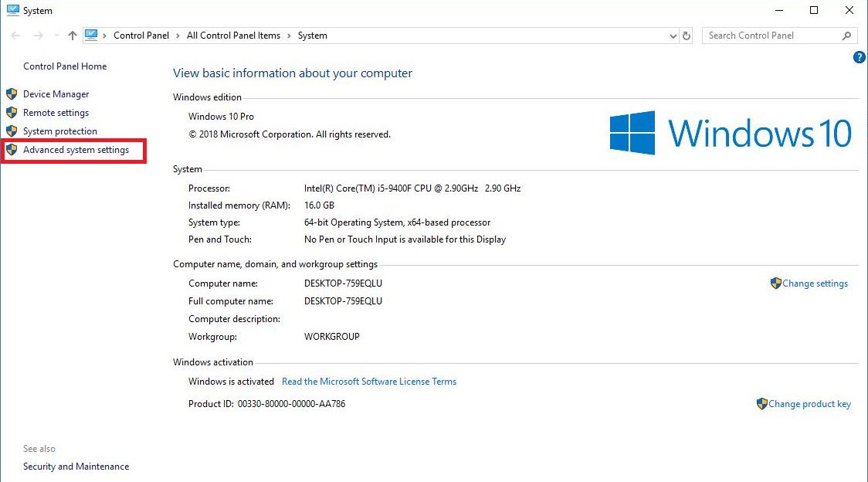Go to All Control Panel Items breadcrumb
The width and height of the screenshot is (868, 482).
coord(233,36)
